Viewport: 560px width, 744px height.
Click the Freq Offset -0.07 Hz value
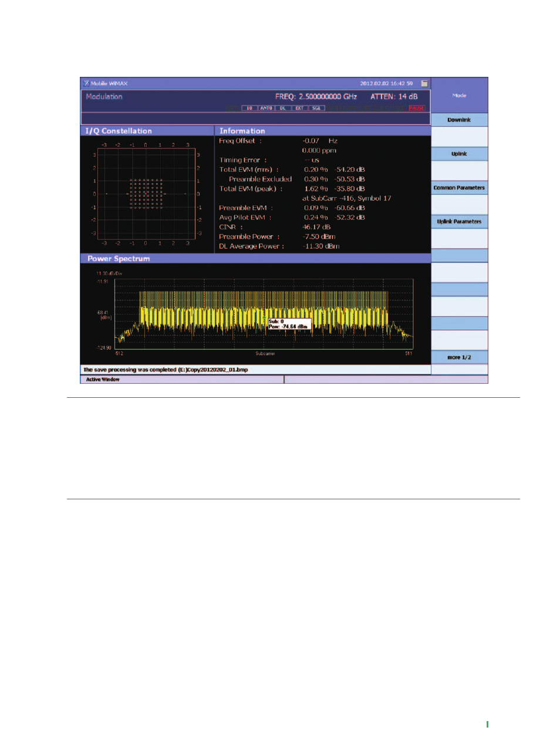(x=320, y=141)
